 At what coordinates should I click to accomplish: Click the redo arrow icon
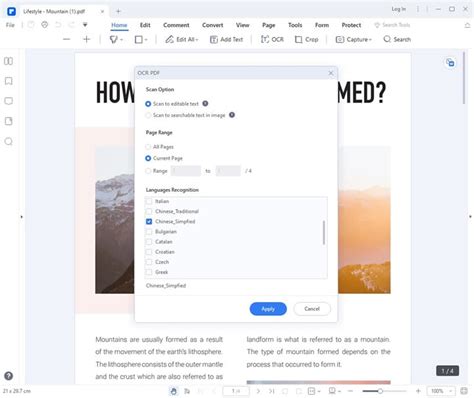[x=71, y=25]
